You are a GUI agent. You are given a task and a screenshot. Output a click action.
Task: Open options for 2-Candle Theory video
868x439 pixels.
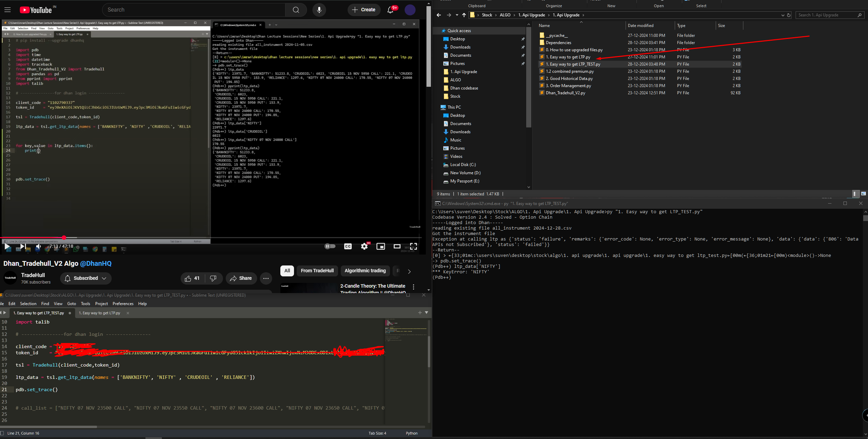tap(414, 287)
